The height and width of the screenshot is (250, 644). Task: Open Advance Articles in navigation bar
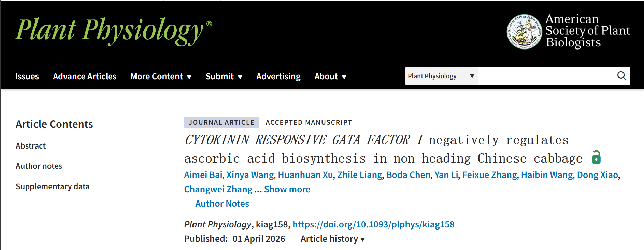(x=85, y=77)
